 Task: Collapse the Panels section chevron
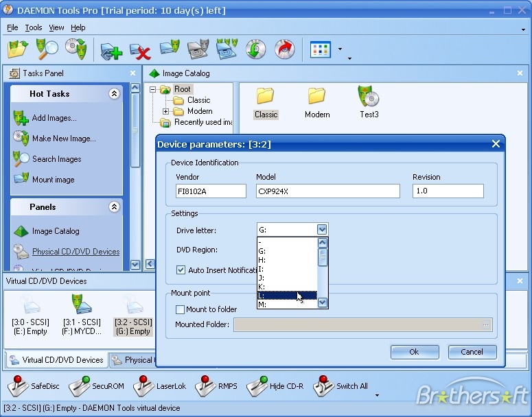pyautogui.click(x=115, y=207)
